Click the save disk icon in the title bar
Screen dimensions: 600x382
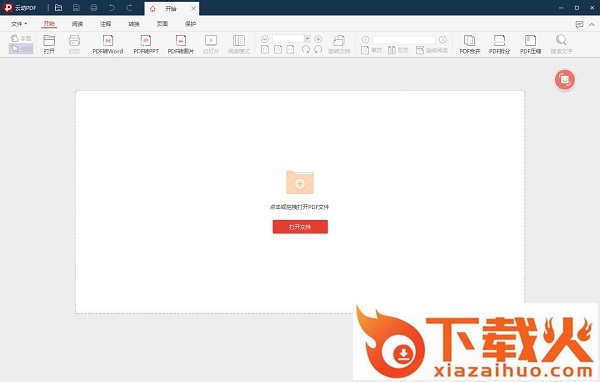tap(76, 8)
